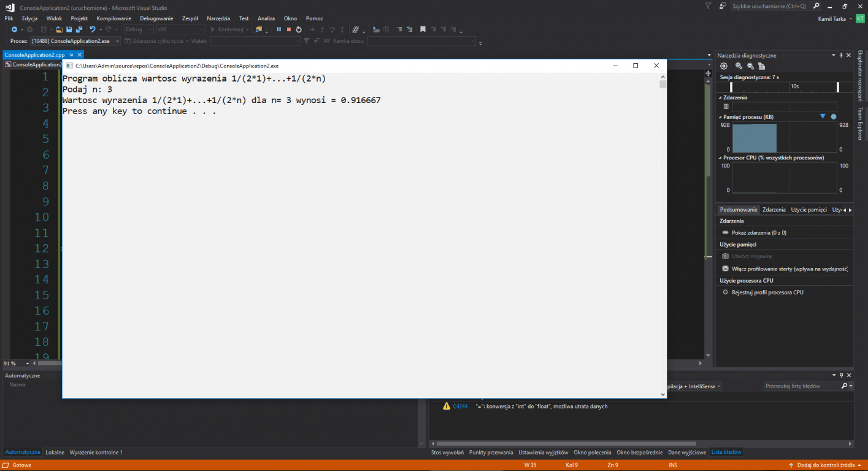Viewport: 868px width, 471px height.
Task: Pin the Narzędzia diagnostyczne panel
Action: (x=840, y=55)
